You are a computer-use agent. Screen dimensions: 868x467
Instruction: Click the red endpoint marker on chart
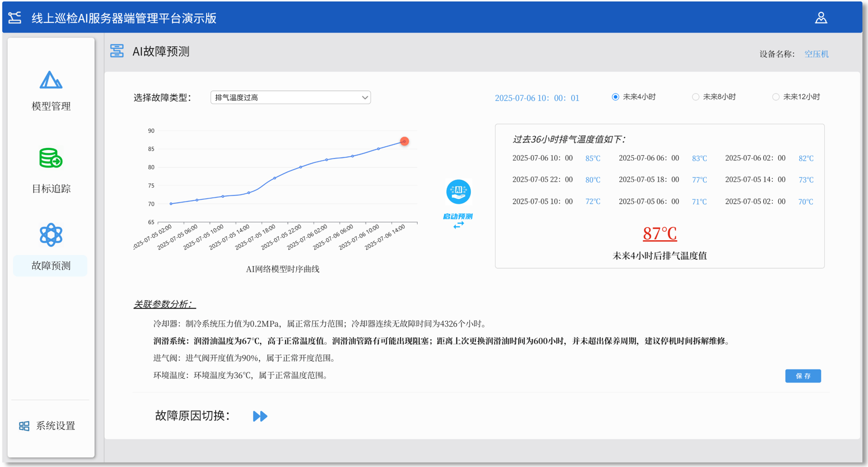(x=404, y=141)
